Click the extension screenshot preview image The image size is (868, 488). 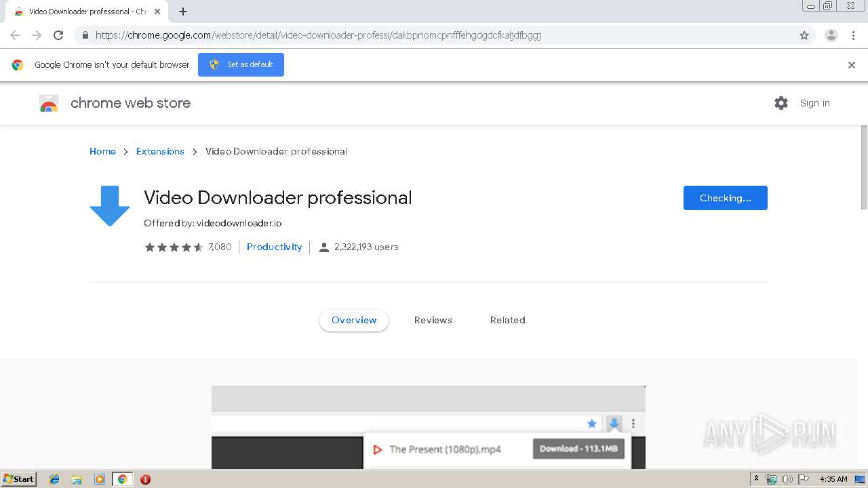pyautogui.click(x=429, y=427)
